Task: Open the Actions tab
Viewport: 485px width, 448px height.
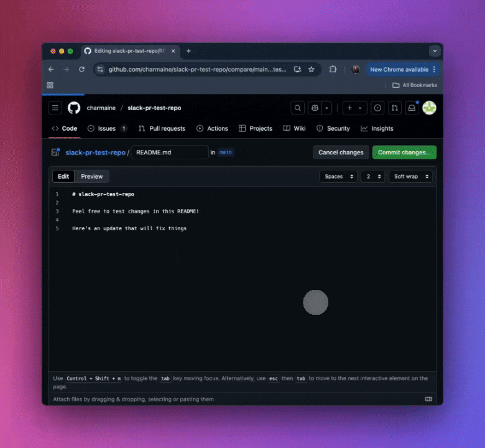Action: pos(213,128)
